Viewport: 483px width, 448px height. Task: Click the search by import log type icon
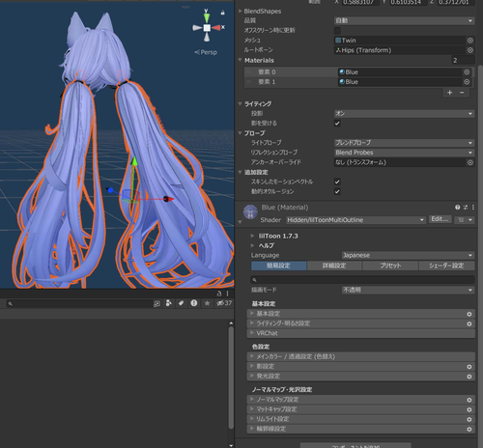coord(194,303)
